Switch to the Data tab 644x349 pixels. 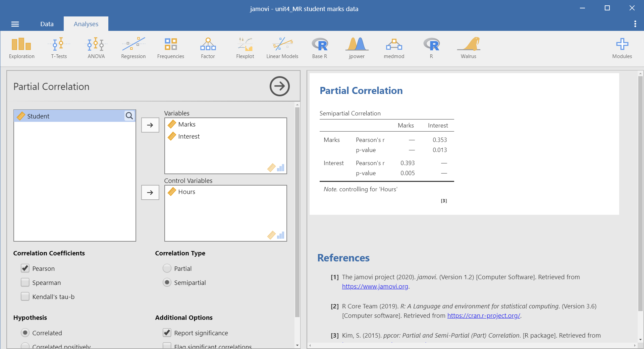[x=47, y=24]
